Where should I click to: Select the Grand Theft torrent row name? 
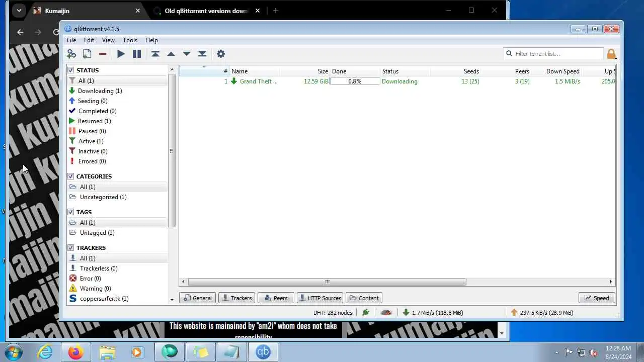pyautogui.click(x=259, y=81)
